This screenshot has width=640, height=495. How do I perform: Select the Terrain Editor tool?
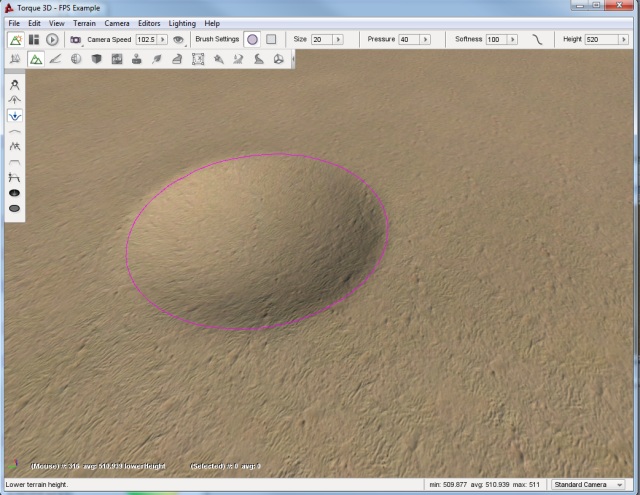pyautogui.click(x=36, y=59)
